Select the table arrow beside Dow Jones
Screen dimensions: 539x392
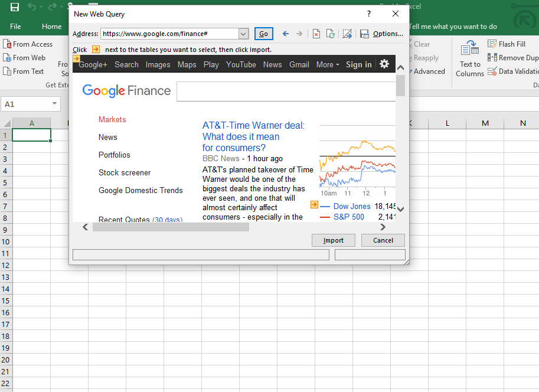[x=314, y=205]
